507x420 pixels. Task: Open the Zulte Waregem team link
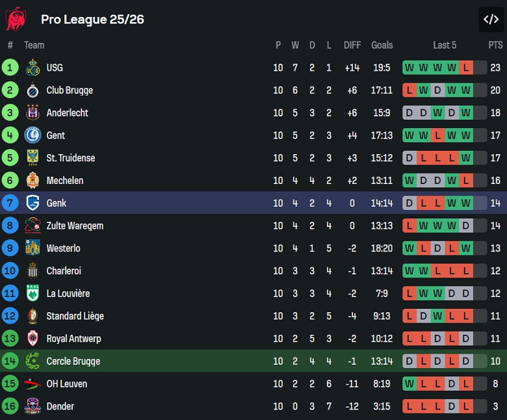(x=75, y=226)
